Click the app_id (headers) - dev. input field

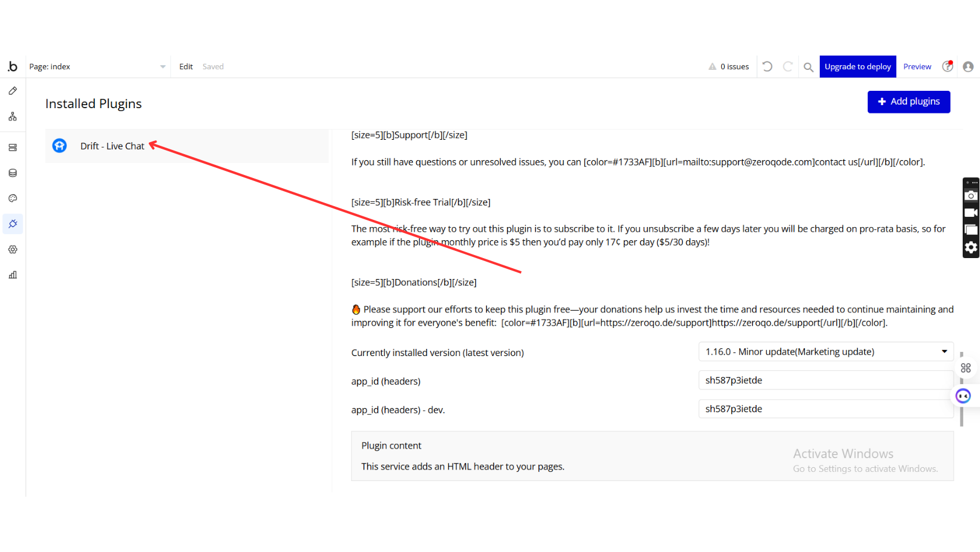(x=826, y=409)
